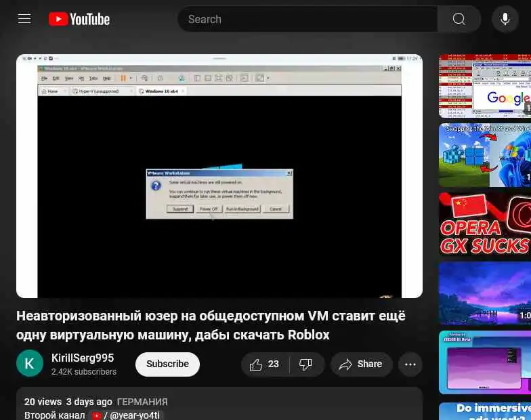
Task: Dislike the video with the thumbs-down icon
Action: click(306, 364)
